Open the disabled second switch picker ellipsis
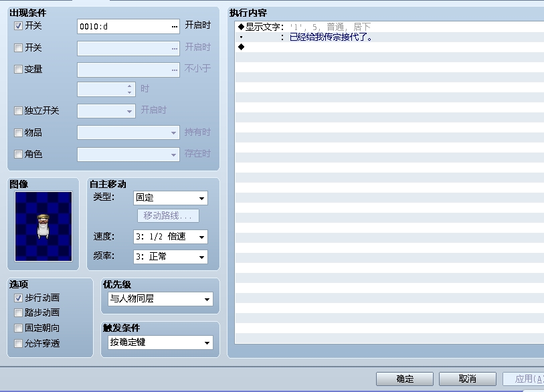Viewport: 544px width, 392px height. pyautogui.click(x=174, y=49)
